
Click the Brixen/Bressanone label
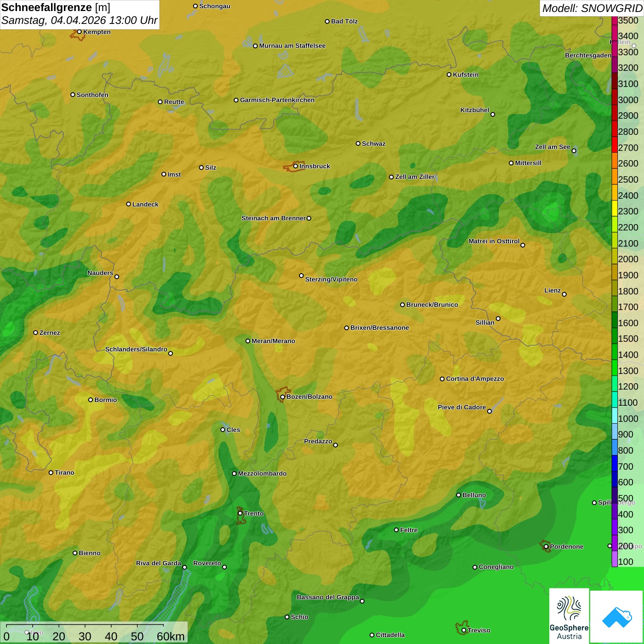tap(379, 328)
